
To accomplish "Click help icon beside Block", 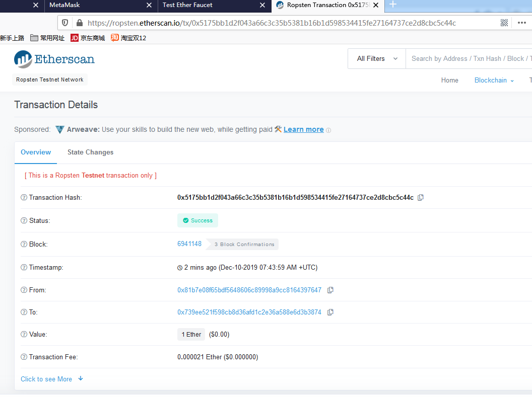I will click(24, 244).
